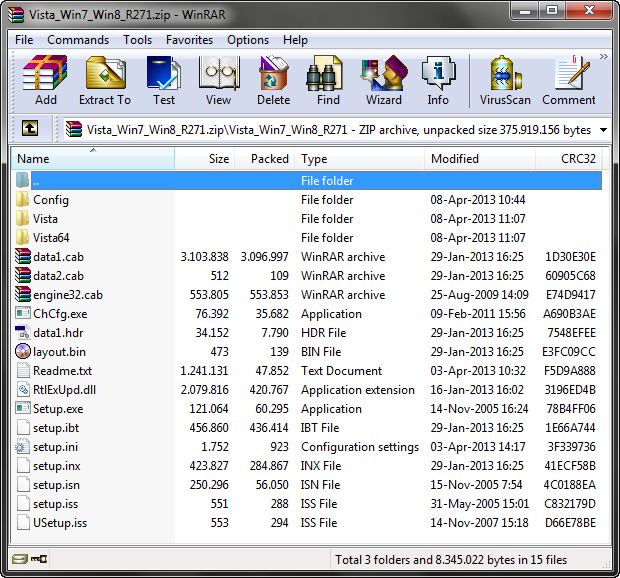Click the 1.241.131 size of Readme.txt

(204, 370)
